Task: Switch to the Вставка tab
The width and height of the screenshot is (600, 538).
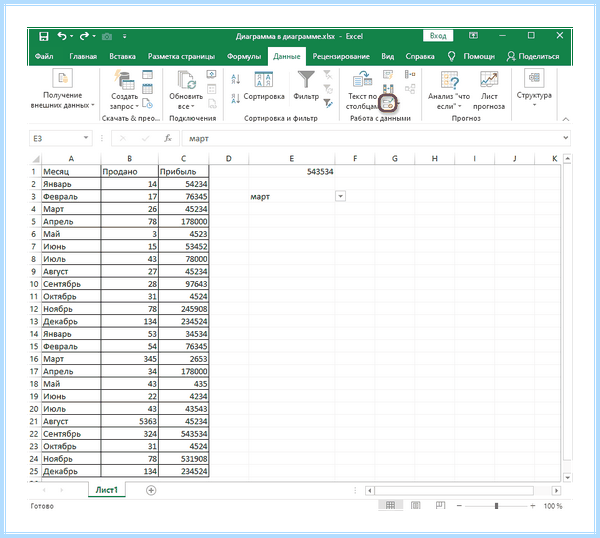Action: 122,57
